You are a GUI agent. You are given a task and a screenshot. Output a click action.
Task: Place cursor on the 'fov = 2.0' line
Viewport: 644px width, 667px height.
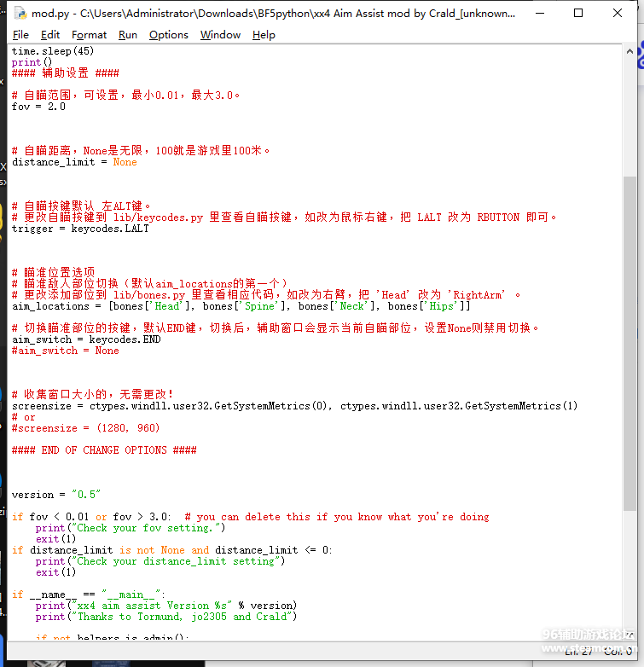[x=38, y=107]
